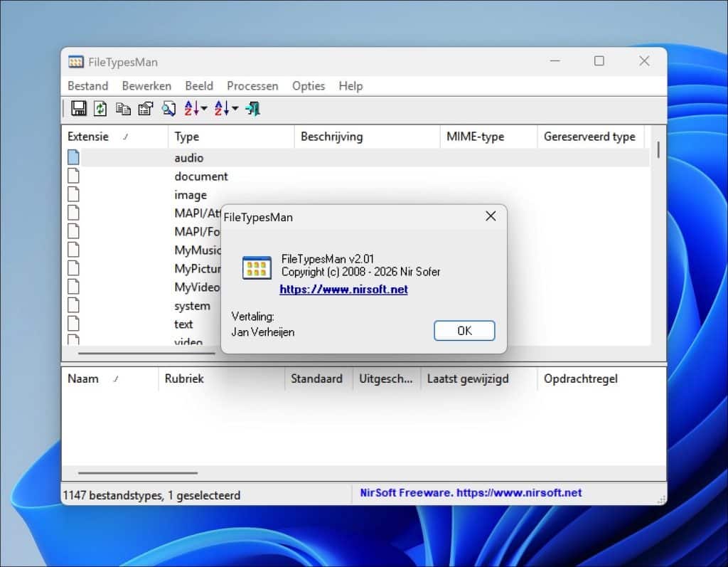Click the Laatst gewijzigd column header
728x567 pixels.
(x=478, y=378)
